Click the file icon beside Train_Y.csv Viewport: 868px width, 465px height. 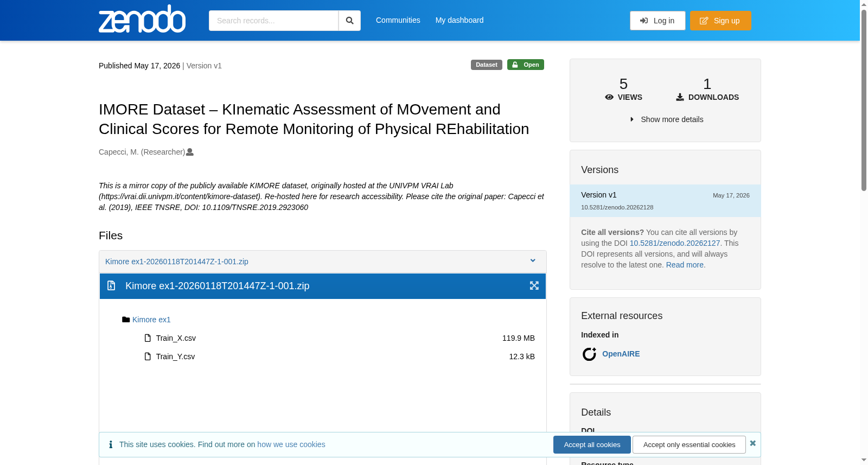[x=148, y=356]
